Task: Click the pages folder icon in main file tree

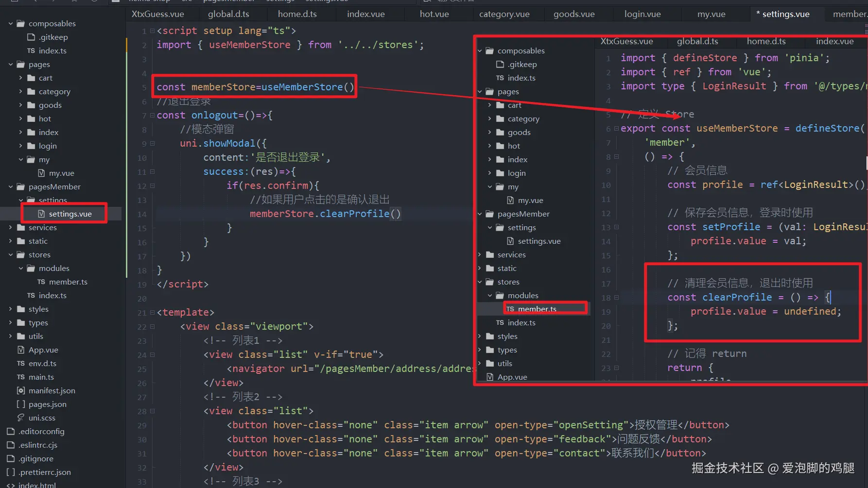Action: coord(20,64)
